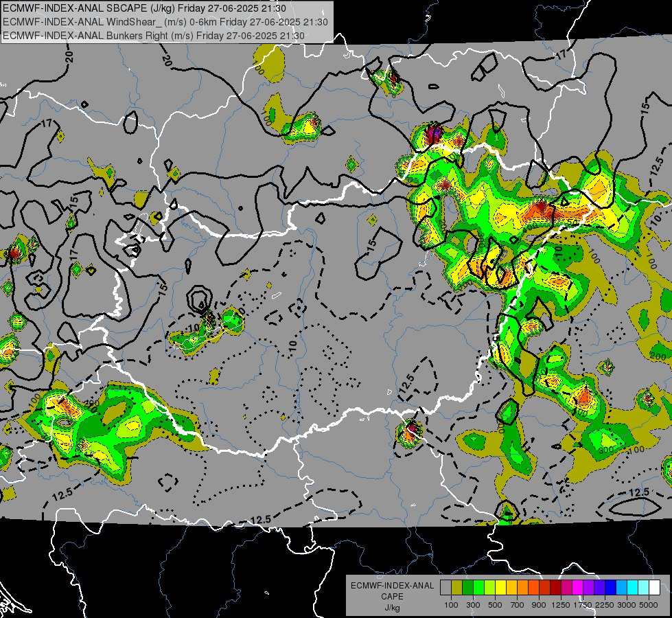Click the 1750 tick label under legend bar

click(583, 605)
